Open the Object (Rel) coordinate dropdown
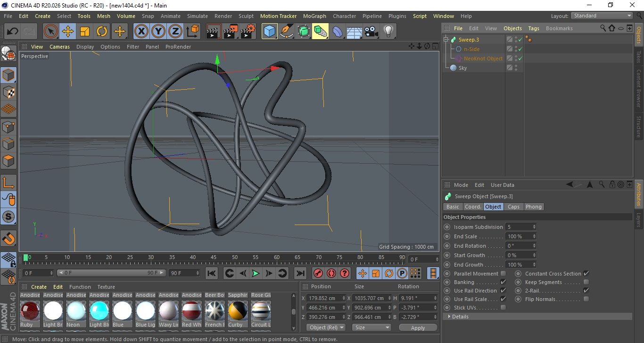 (326, 327)
